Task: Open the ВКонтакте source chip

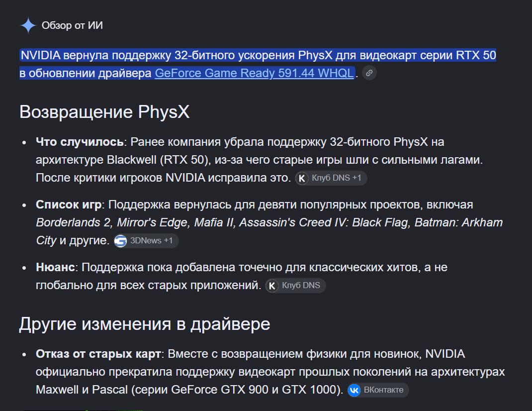Action: 378,390
